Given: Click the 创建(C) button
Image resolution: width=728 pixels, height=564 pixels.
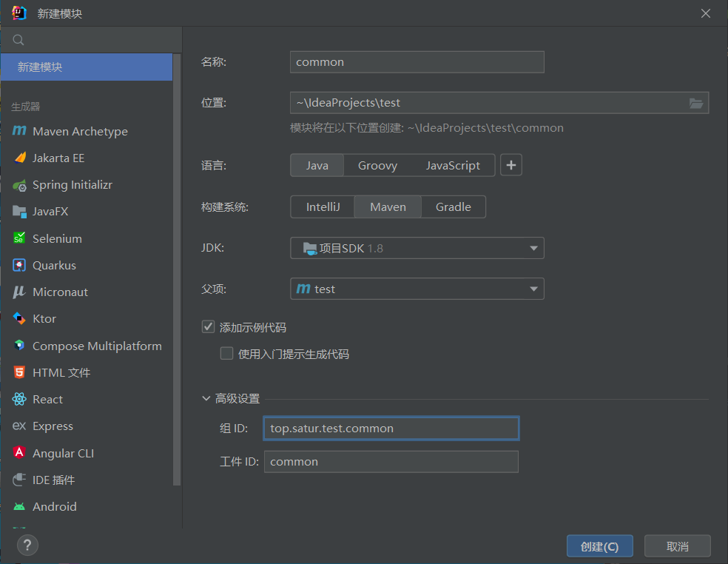Looking at the screenshot, I should point(599,546).
